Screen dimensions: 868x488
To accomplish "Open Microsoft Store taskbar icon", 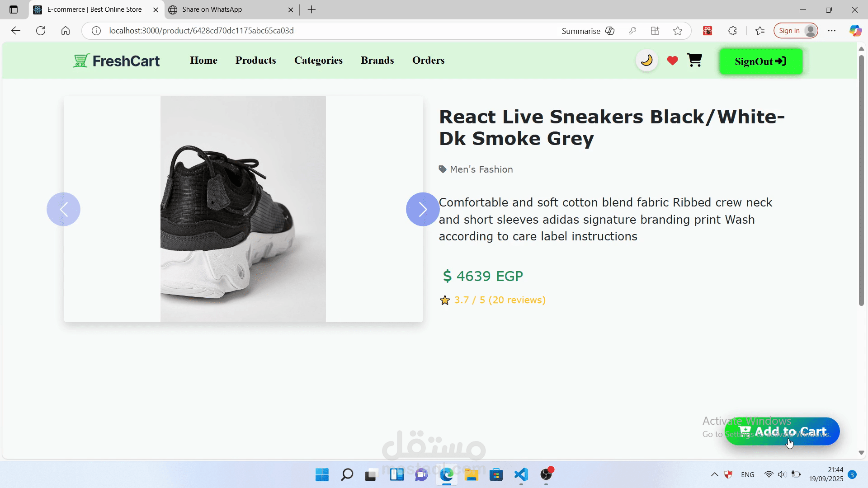I will point(496,475).
